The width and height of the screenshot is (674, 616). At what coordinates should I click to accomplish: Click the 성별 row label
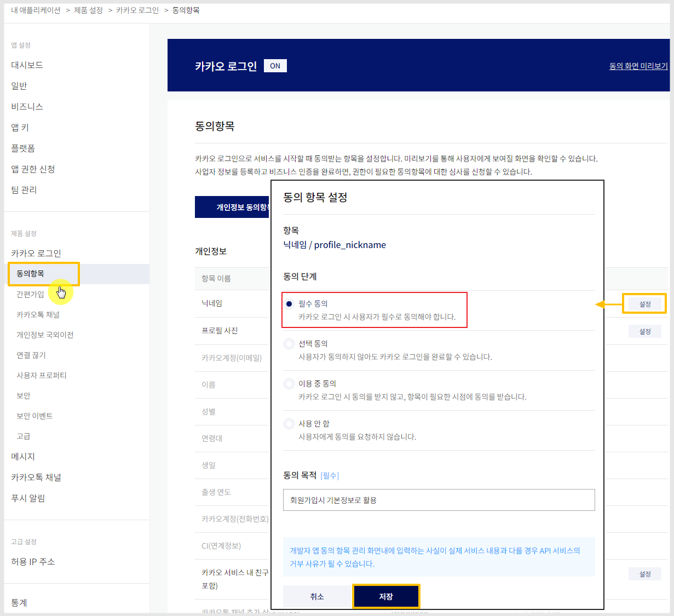[209, 412]
